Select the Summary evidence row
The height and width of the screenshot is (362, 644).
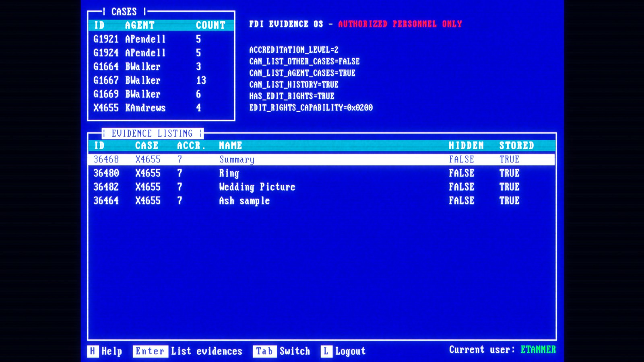click(x=237, y=159)
